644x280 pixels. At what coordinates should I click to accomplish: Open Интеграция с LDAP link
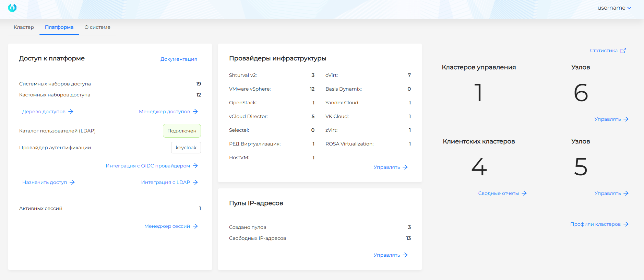[x=166, y=182]
